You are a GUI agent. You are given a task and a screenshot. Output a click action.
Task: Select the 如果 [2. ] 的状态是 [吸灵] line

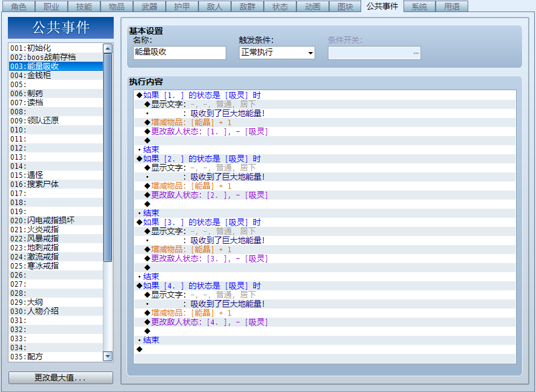point(325,158)
